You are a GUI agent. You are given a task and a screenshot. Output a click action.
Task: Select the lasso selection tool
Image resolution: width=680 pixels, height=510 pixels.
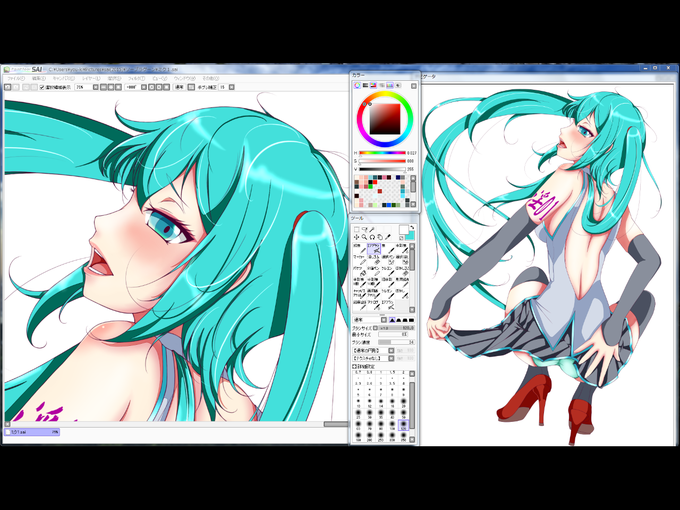(x=365, y=229)
